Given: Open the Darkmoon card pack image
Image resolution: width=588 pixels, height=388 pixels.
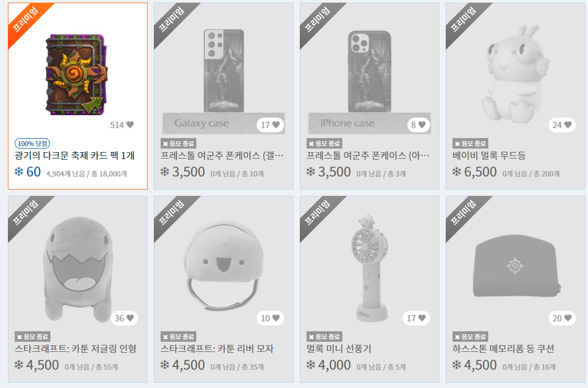Looking at the screenshot, I should (x=77, y=75).
